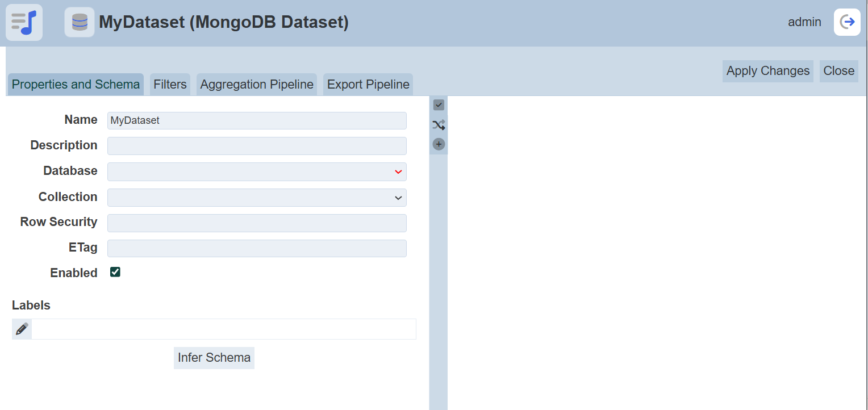Screen dimensions: 868x410
Task: Disable the Enabled checkbox
Action: (x=115, y=272)
